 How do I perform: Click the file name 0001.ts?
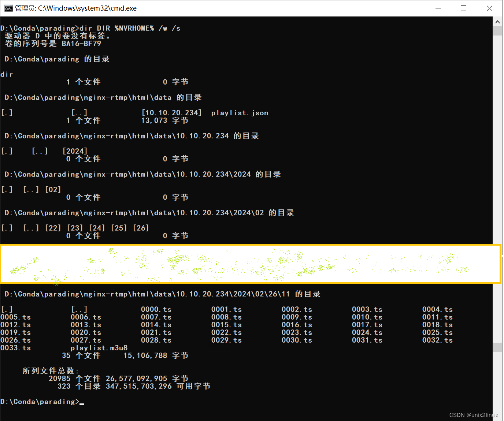tap(227, 310)
